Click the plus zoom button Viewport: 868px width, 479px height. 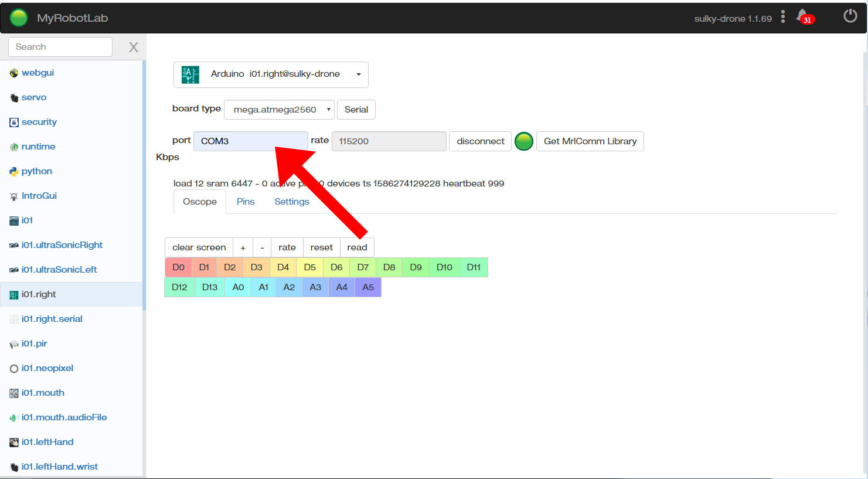[x=243, y=247]
